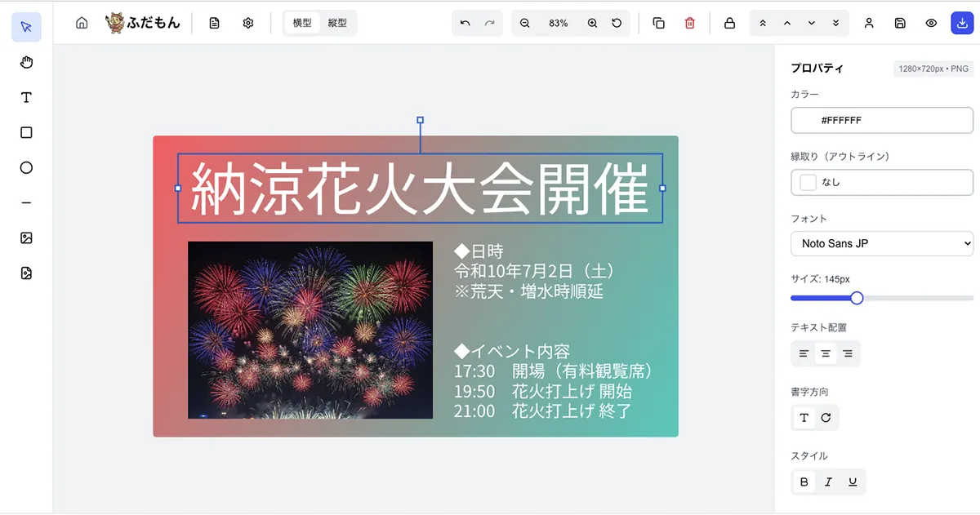Switch to 縦型 portrait layout
Screen dimensions: 980x515
(x=337, y=23)
